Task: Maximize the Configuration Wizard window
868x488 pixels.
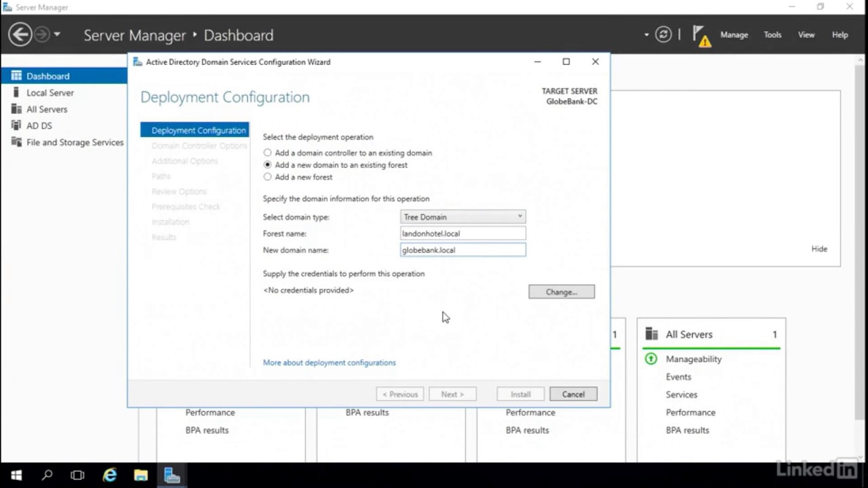Action: coord(566,62)
